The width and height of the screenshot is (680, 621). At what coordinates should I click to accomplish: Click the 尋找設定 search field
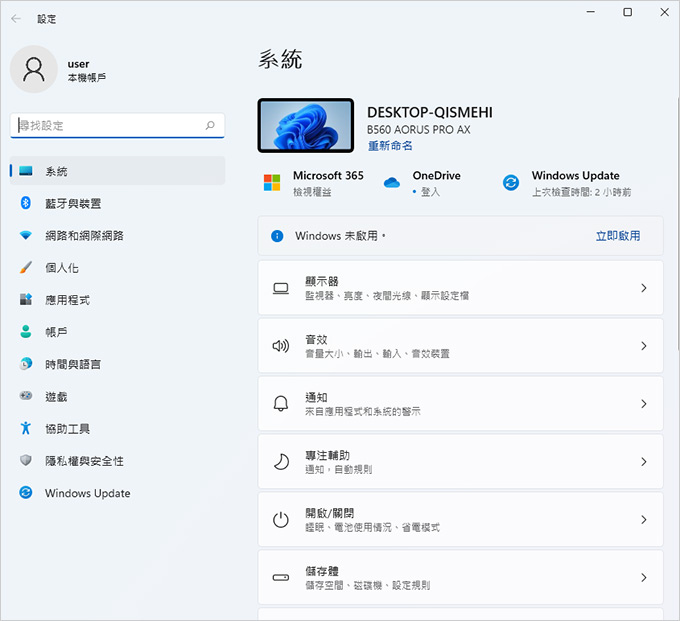coord(117,126)
